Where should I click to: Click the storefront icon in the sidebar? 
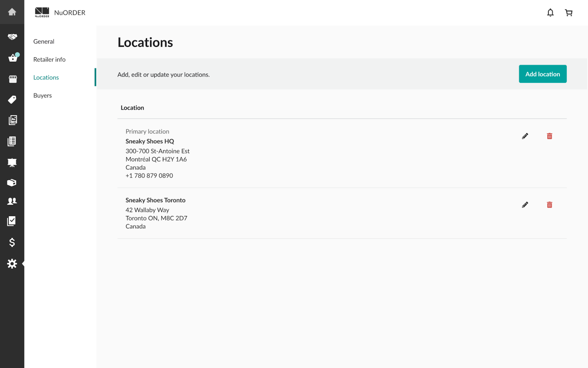pos(12,79)
